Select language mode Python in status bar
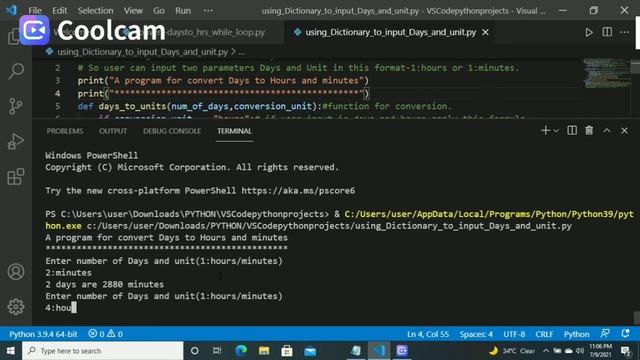The width and height of the screenshot is (640, 360). [x=576, y=334]
